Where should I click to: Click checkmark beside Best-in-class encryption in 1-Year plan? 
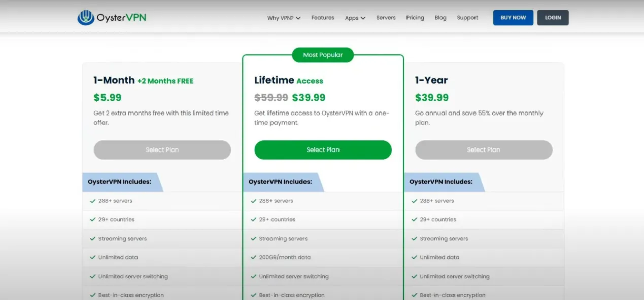click(414, 295)
